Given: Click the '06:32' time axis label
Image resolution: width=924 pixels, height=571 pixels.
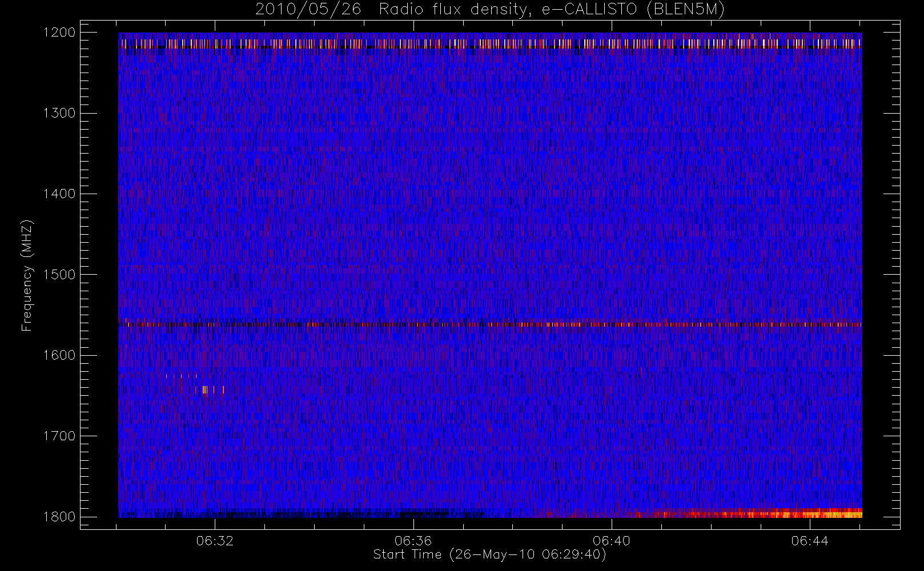Looking at the screenshot, I should [215, 541].
